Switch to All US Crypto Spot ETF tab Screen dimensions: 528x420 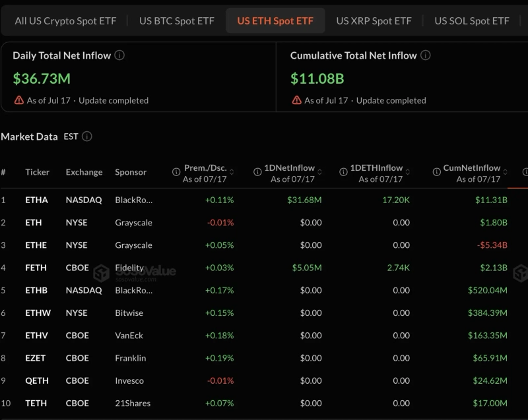(65, 21)
